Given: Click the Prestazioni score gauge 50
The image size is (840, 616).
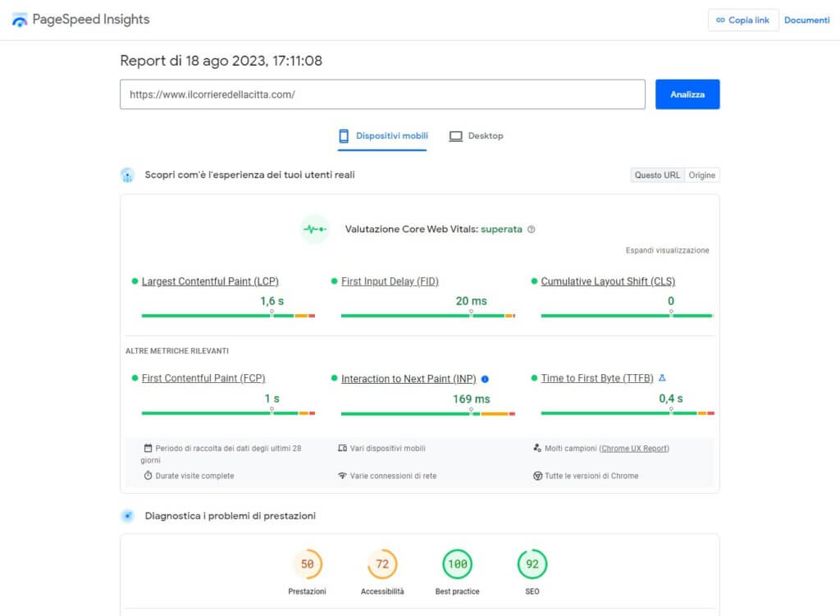Looking at the screenshot, I should tap(307, 564).
